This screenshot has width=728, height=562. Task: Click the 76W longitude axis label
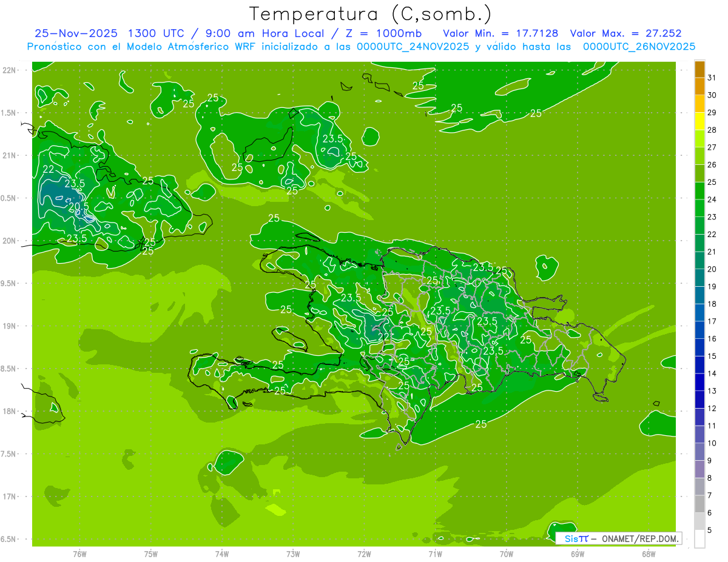[x=79, y=554]
